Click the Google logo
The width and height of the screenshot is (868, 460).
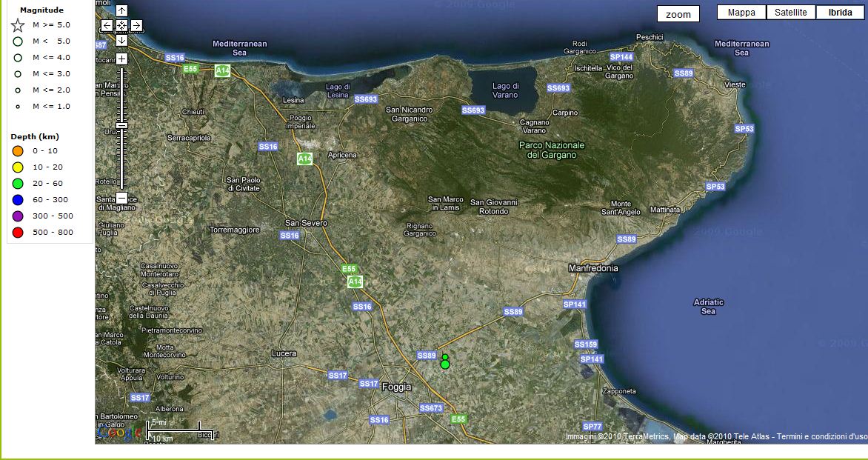coord(119,433)
